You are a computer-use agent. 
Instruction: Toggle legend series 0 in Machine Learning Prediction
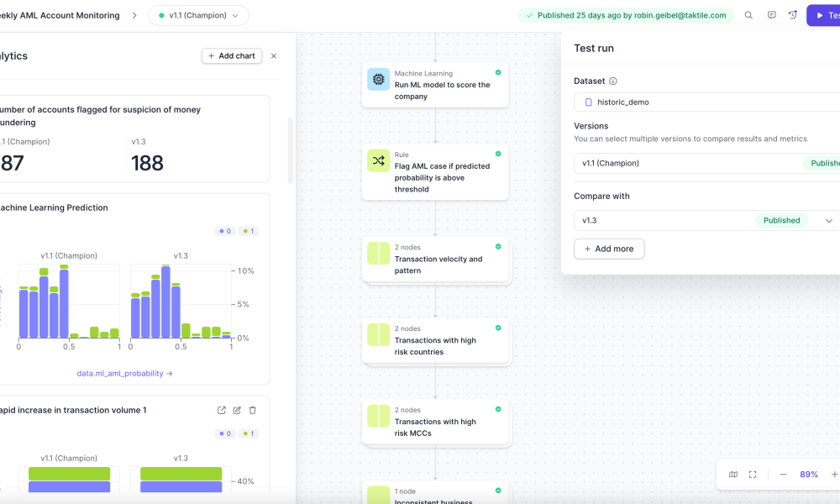tap(225, 231)
